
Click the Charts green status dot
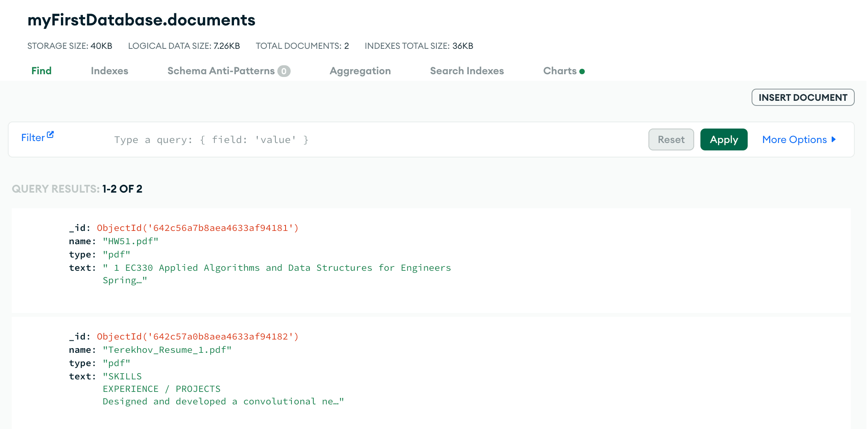[x=582, y=71]
